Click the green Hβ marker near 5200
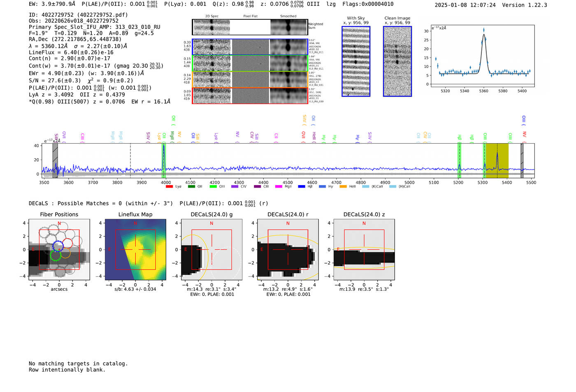The width and height of the screenshot is (576, 392). click(x=459, y=160)
